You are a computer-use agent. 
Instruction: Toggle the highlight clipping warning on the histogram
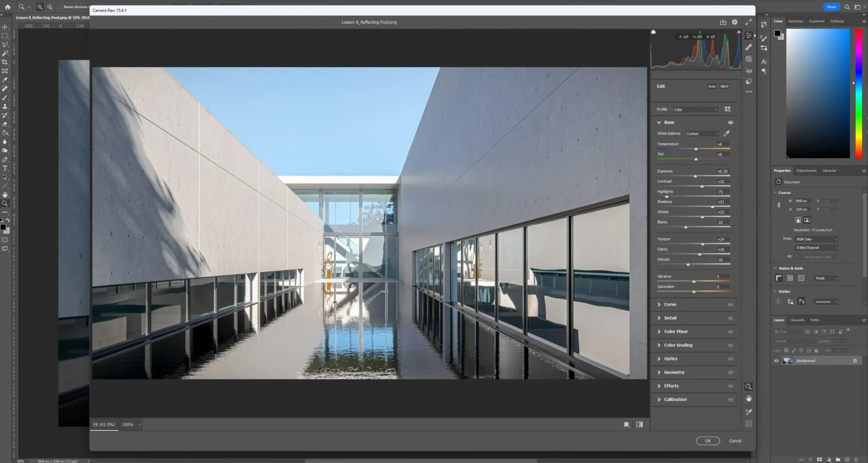coord(739,32)
